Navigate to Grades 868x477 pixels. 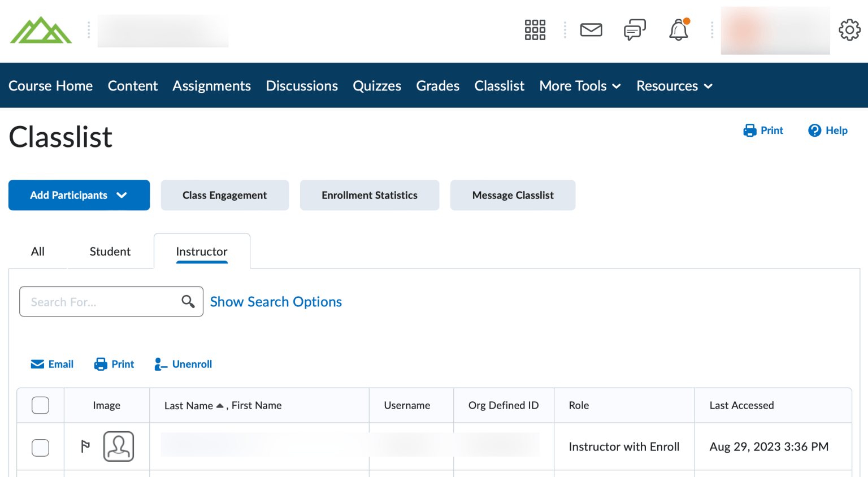tap(438, 86)
